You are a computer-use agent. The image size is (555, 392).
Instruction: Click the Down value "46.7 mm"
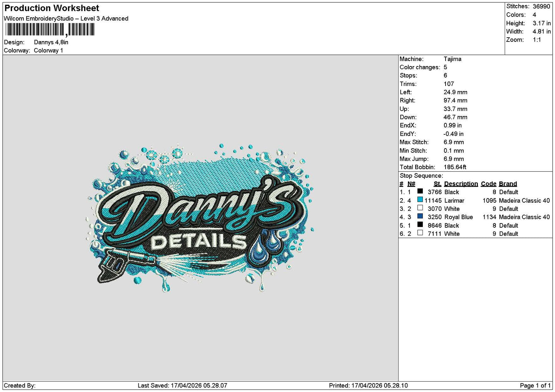coord(456,117)
